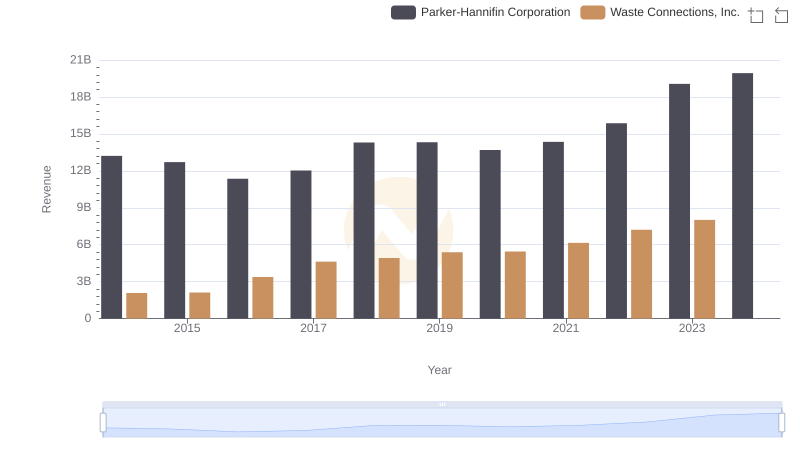Click the tan Waste Connections legend swatch
Viewport: 800px width, 461px height.
click(592, 12)
